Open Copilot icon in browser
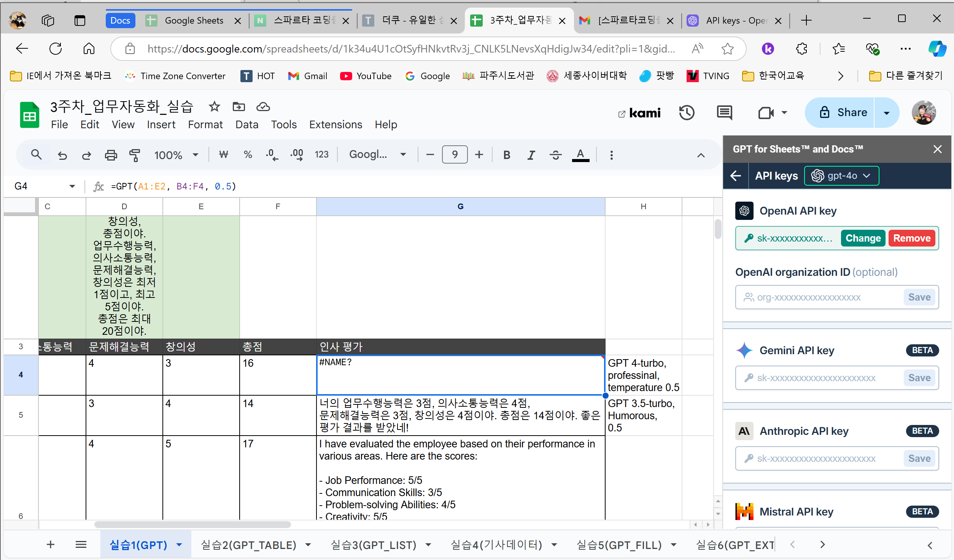 pyautogui.click(x=937, y=49)
